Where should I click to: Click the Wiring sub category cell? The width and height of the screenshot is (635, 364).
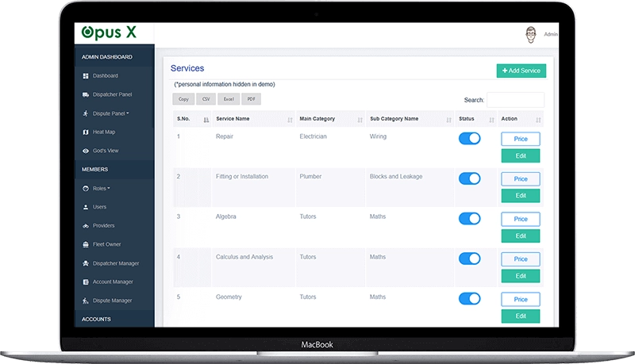378,136
